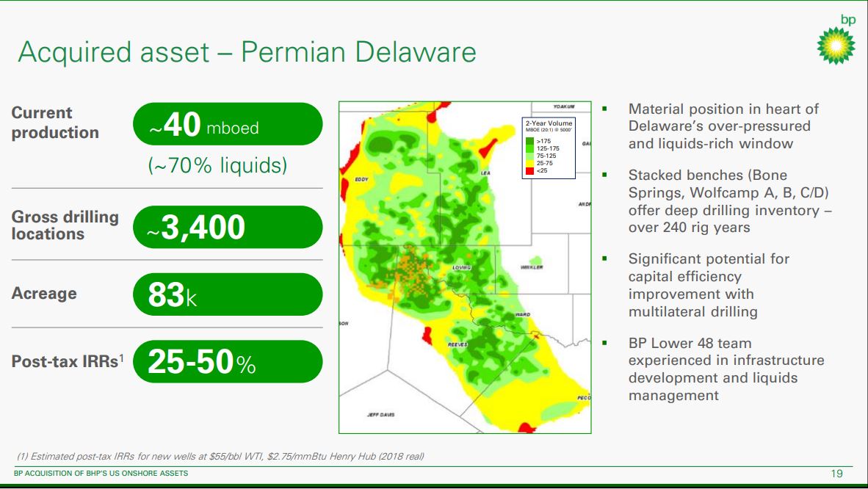The image size is (868, 489).
Task: Select the '~3,400' drilling locations pill
Action: pyautogui.click(x=228, y=227)
